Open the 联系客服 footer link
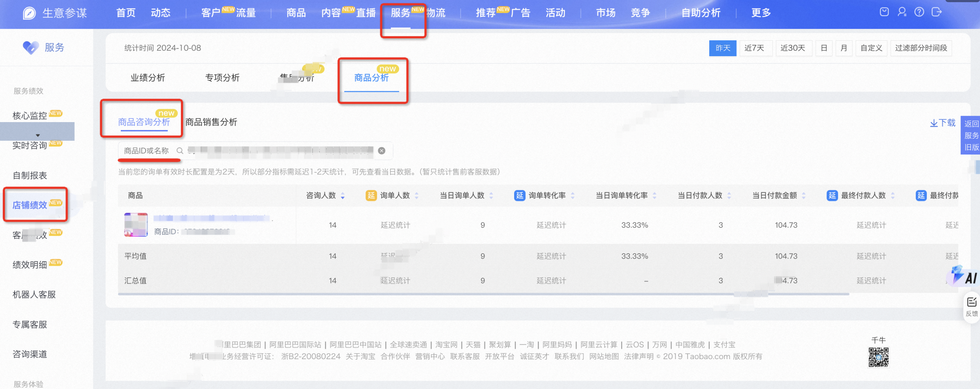Viewport: 980px width, 389px height. coord(465,356)
